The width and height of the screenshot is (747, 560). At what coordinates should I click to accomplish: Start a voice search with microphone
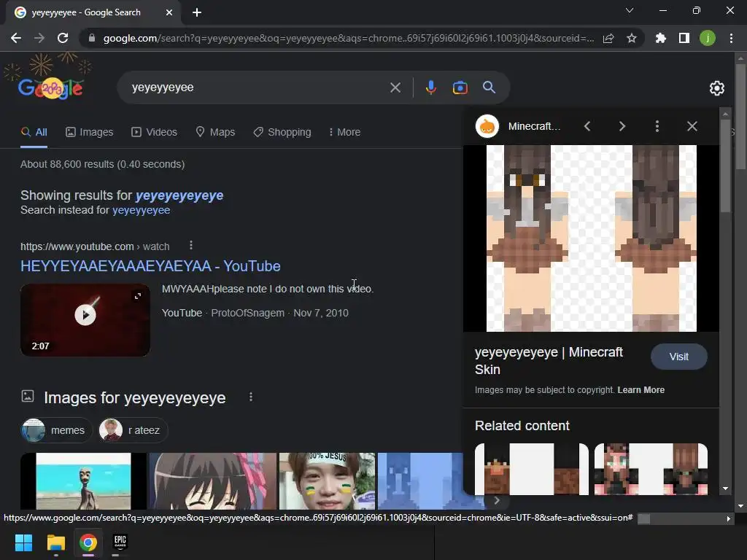coord(430,87)
